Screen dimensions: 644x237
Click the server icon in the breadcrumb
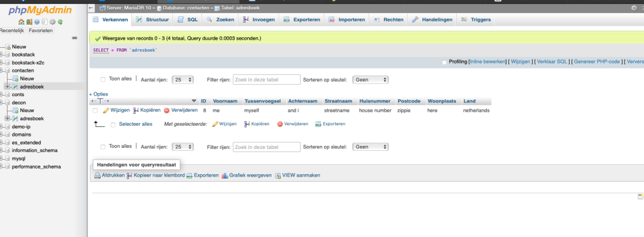(103, 8)
